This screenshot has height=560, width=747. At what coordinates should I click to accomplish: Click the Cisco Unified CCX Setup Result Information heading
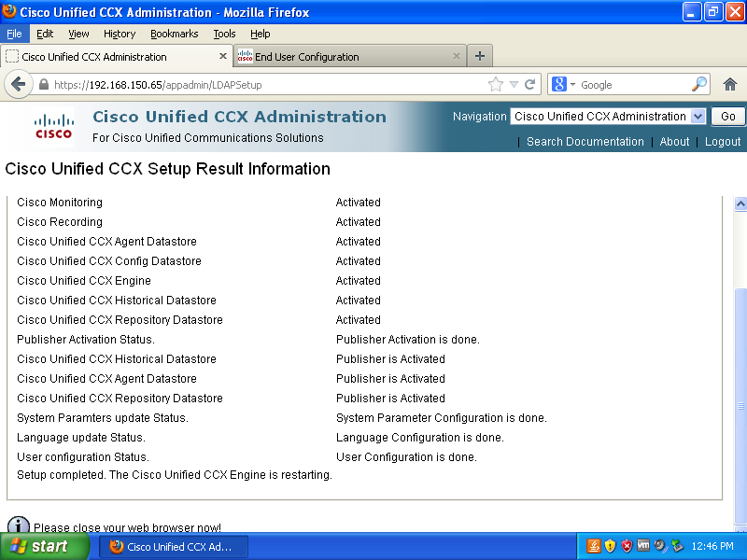(168, 169)
